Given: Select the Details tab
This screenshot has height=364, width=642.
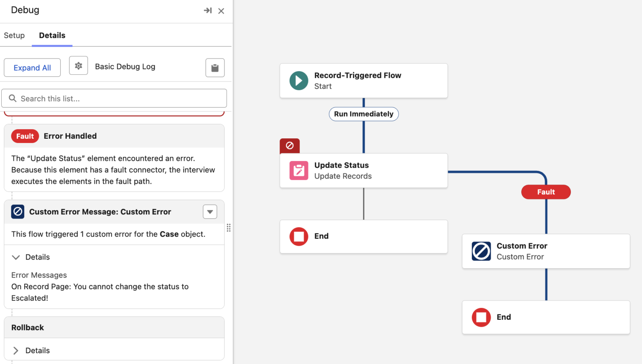Looking at the screenshot, I should tap(52, 35).
